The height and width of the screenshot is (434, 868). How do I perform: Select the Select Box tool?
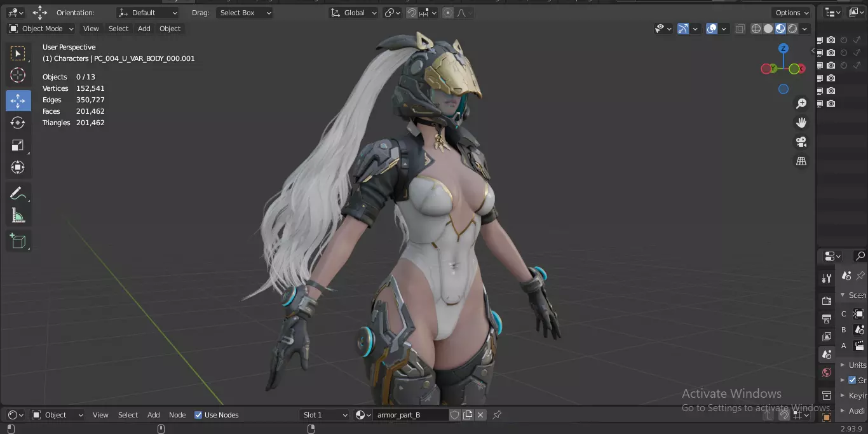18,53
